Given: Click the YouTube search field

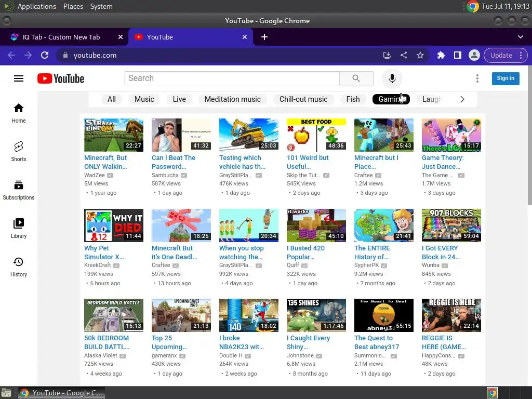Looking at the screenshot, I should coord(232,78).
